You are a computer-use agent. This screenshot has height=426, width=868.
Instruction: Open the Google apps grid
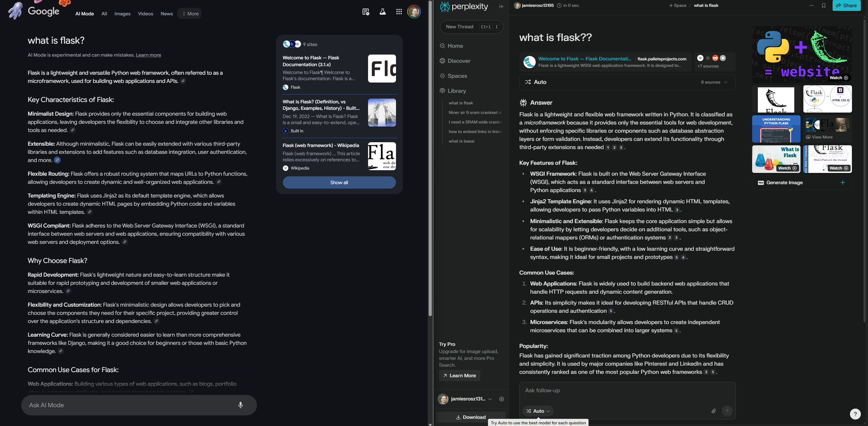tap(399, 12)
